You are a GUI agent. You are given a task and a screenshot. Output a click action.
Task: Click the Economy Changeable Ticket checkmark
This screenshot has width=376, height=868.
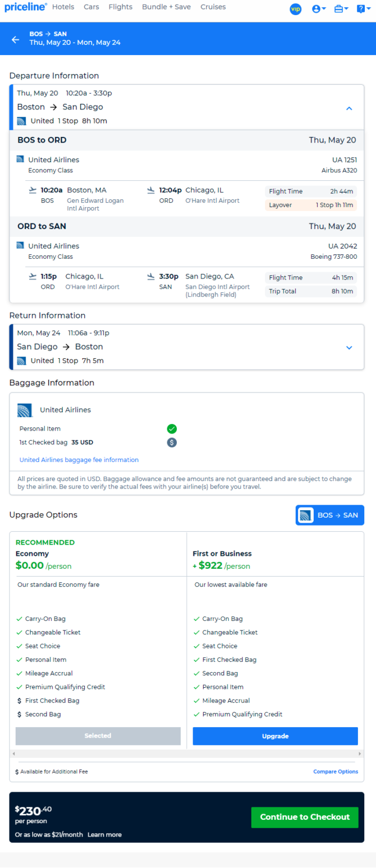coord(19,633)
